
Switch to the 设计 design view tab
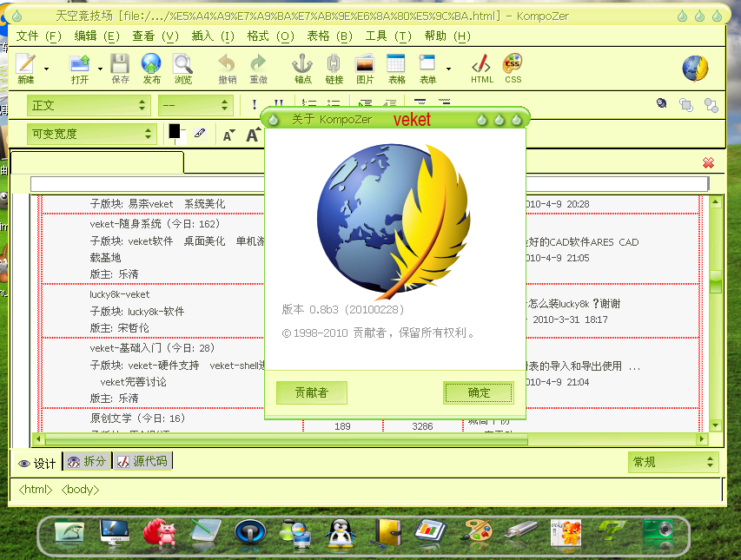point(37,464)
